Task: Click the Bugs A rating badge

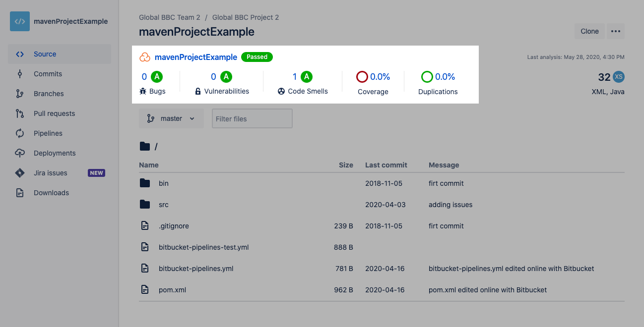Action: tap(157, 77)
